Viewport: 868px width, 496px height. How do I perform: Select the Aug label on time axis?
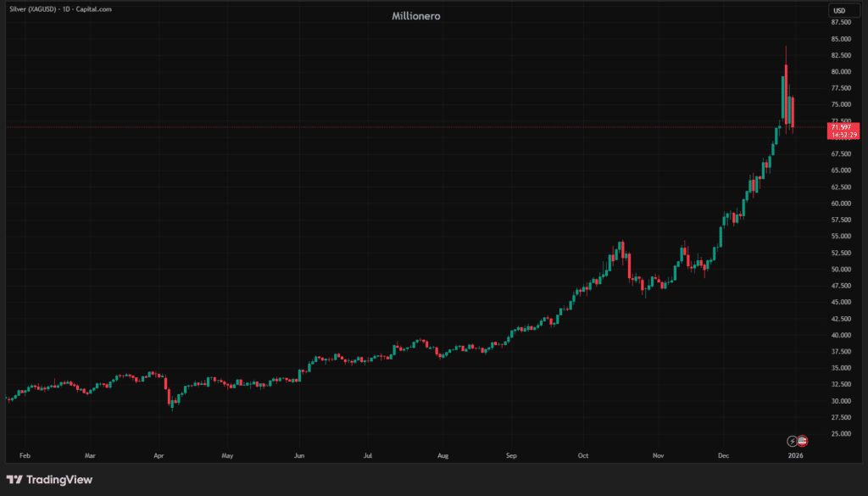coord(442,454)
